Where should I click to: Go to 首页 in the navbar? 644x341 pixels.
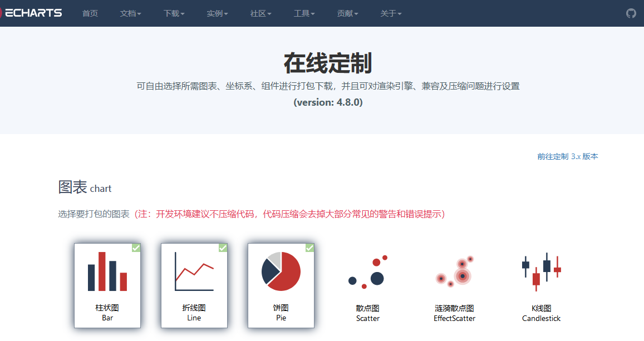coord(90,13)
